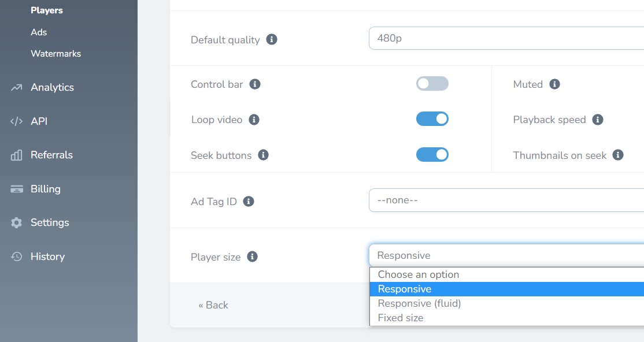Image resolution: width=644 pixels, height=342 pixels.
Task: Click the info icon next to Seek buttons
Action: 263,155
